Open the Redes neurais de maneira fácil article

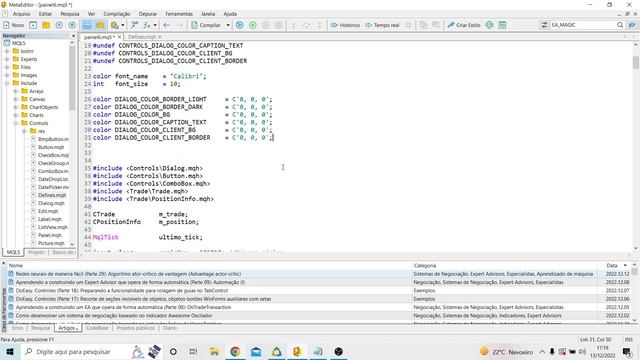pyautogui.click(x=128, y=274)
